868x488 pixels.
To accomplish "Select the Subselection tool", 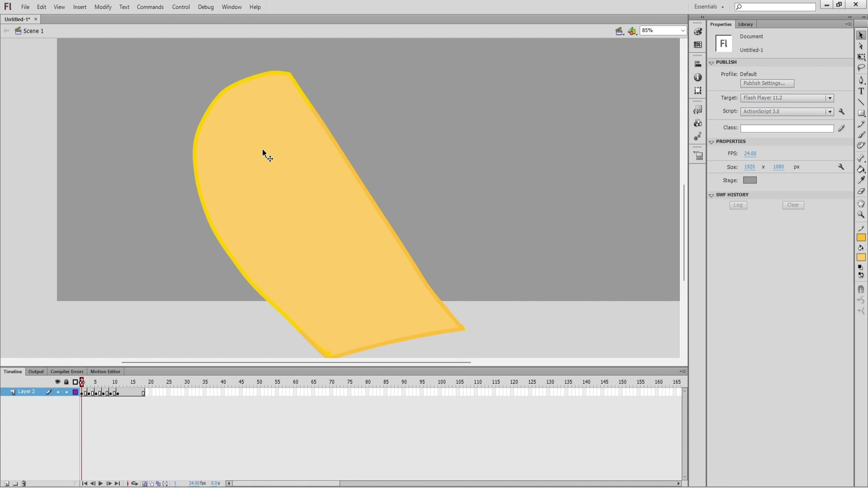I will (861, 46).
